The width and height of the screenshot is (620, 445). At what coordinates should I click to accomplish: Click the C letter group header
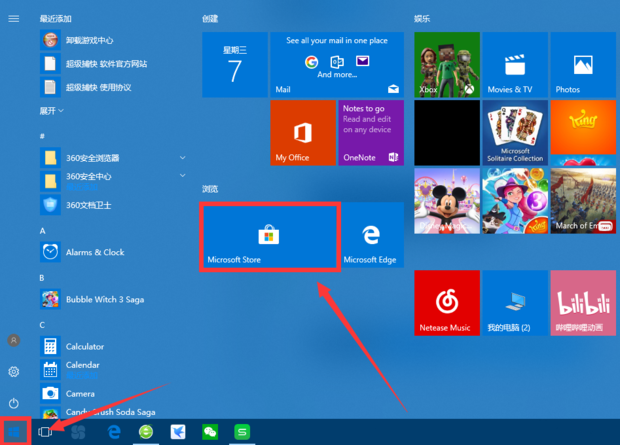[42, 325]
